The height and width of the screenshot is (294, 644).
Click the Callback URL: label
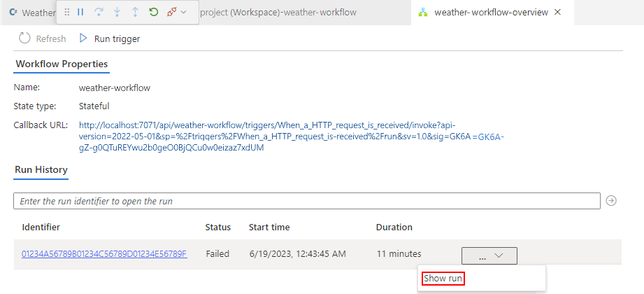41,125
